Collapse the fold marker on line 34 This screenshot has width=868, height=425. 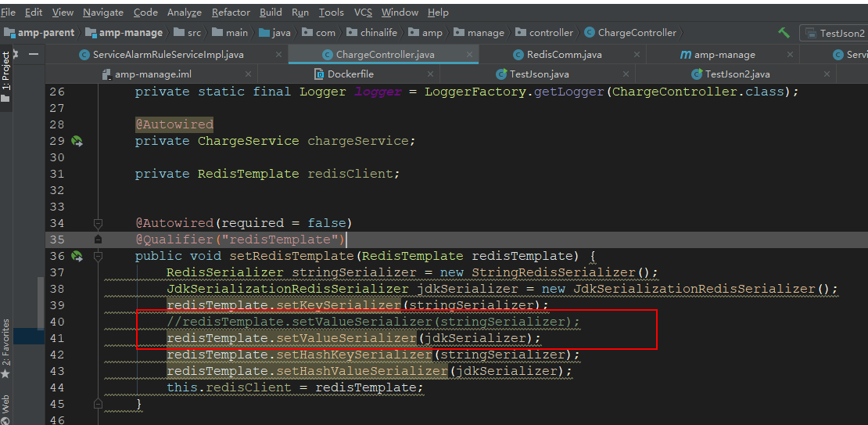point(98,223)
